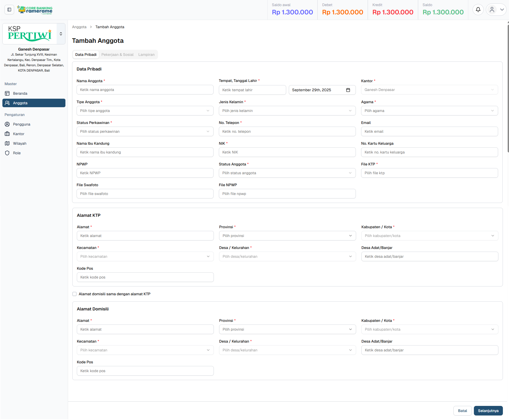Open the Pilih agama dropdown
This screenshot has width=509, height=420.
click(x=429, y=111)
